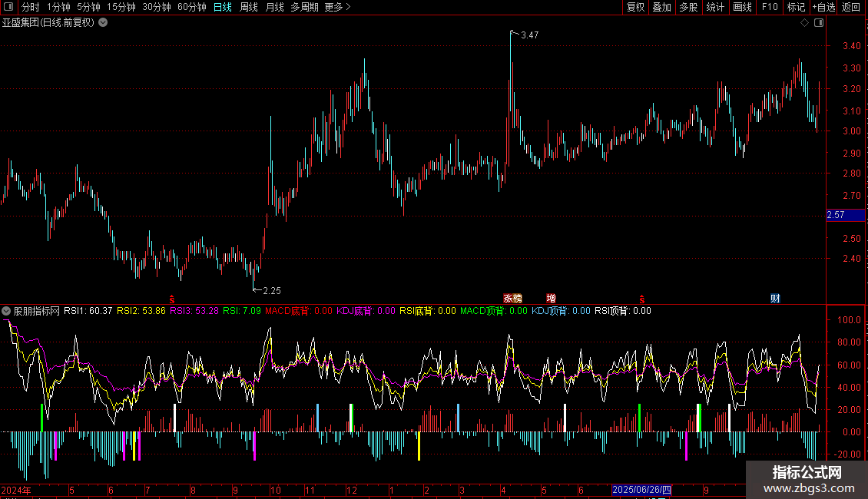Viewport: 868px width, 499px height.
Task: Click the 股朋指标网 indicator name
Action: 37,311
